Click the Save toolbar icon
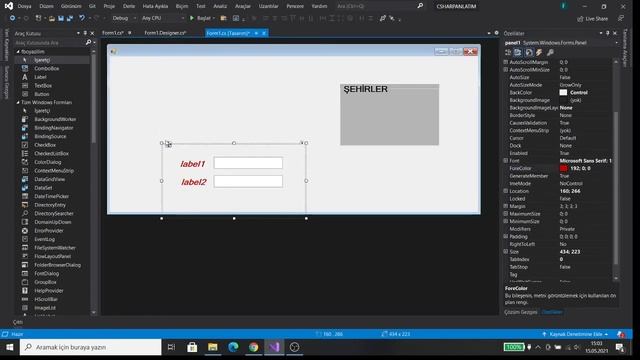 pyautogui.click(x=61, y=18)
